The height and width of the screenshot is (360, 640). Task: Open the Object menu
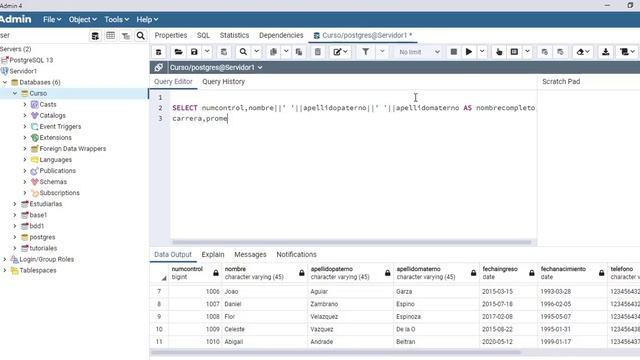click(82, 20)
